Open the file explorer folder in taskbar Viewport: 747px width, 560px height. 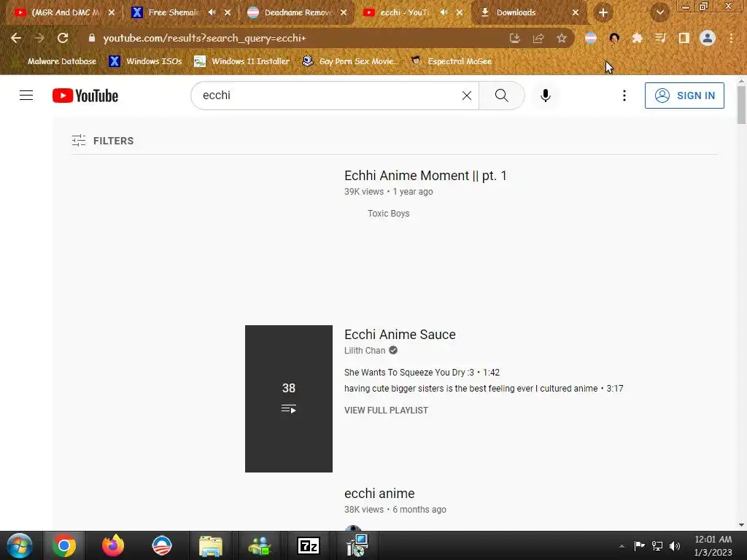coord(211,545)
